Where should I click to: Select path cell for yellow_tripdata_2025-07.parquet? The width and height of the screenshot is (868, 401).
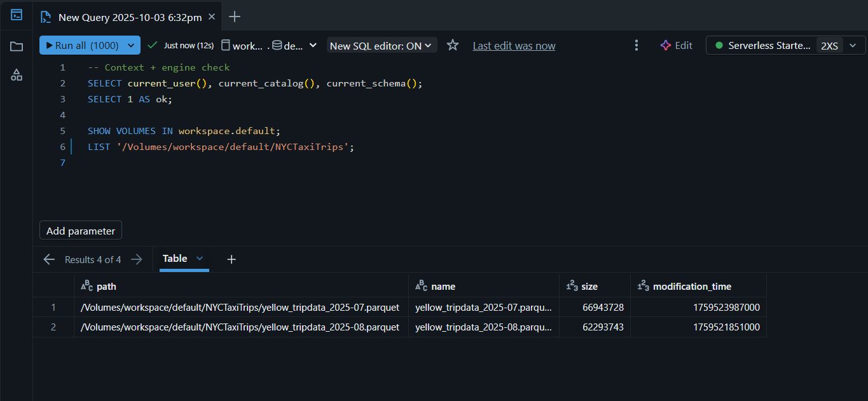241,308
